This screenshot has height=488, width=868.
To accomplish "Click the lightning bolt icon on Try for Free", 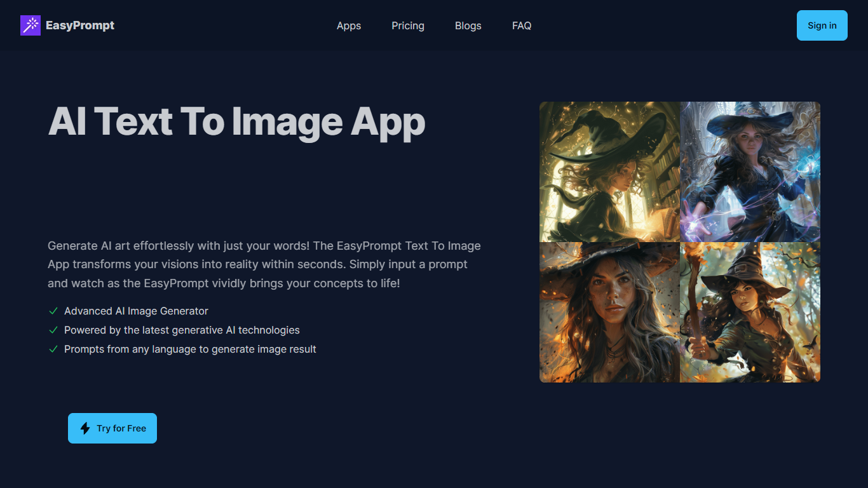I will (85, 428).
